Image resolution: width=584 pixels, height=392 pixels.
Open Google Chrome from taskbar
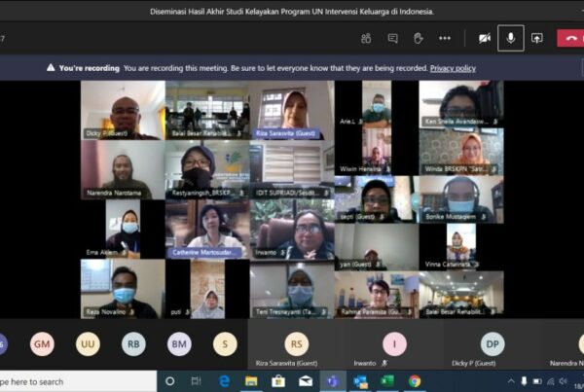415,381
